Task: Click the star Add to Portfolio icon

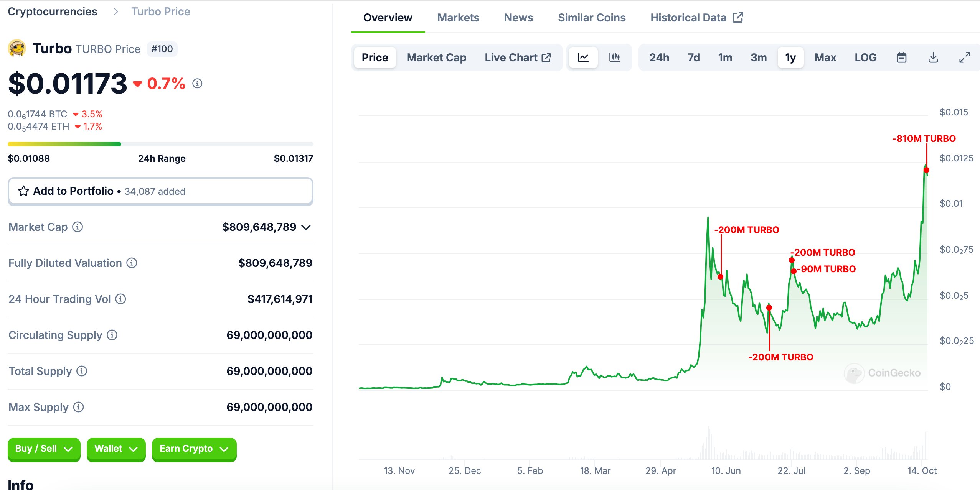Action: pos(23,191)
